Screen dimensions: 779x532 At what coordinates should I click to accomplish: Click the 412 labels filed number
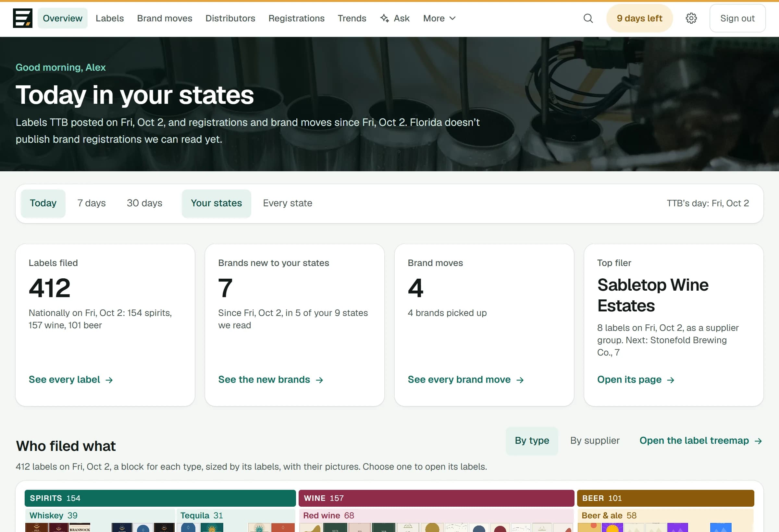point(50,288)
